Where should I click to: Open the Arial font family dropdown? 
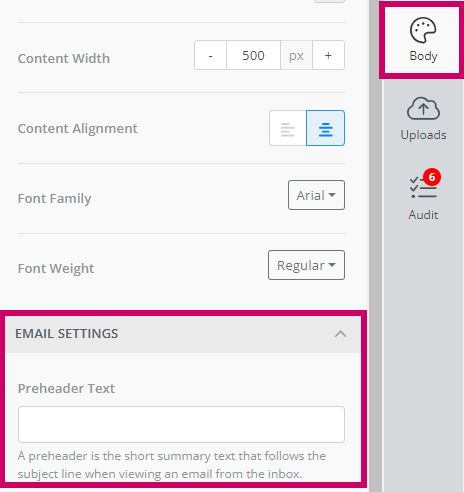[x=316, y=195]
